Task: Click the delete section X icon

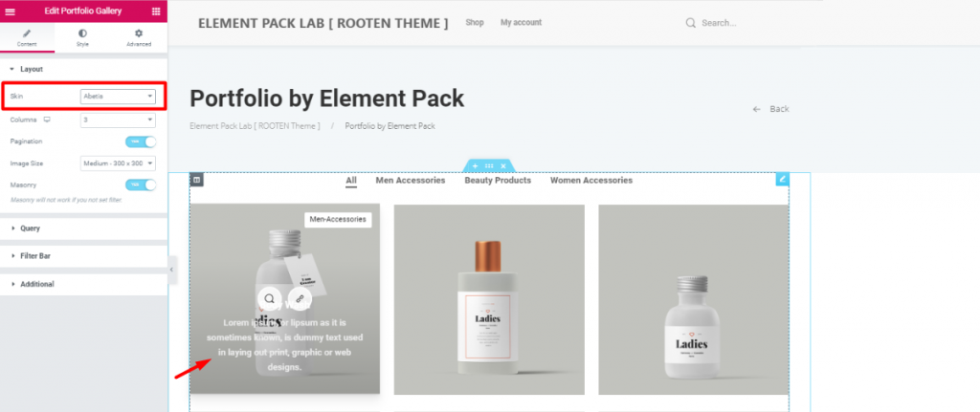Action: click(502, 166)
